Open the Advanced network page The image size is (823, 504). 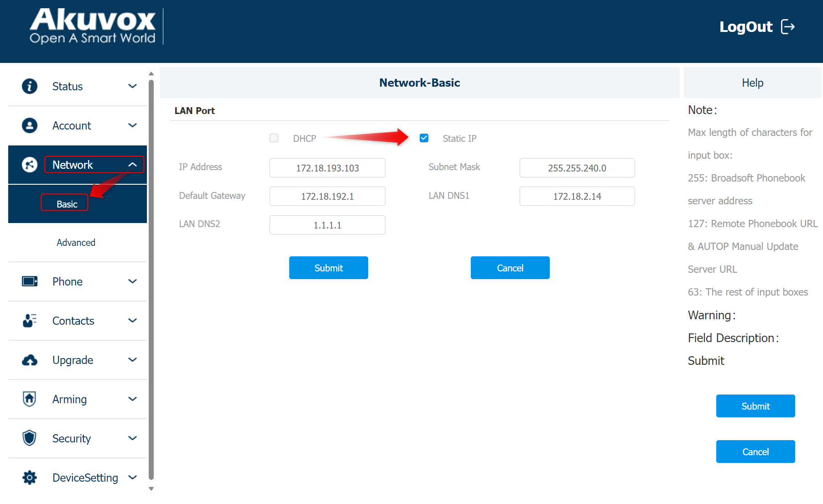[x=76, y=242]
